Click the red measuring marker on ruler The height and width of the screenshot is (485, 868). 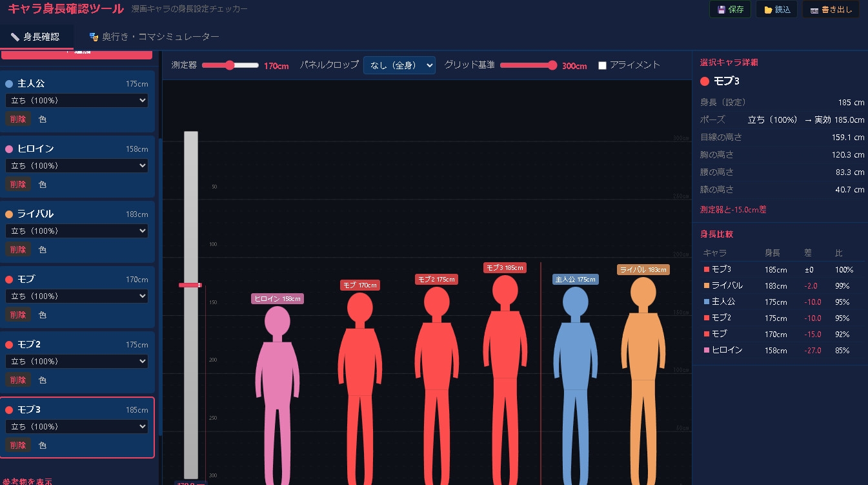tap(190, 285)
